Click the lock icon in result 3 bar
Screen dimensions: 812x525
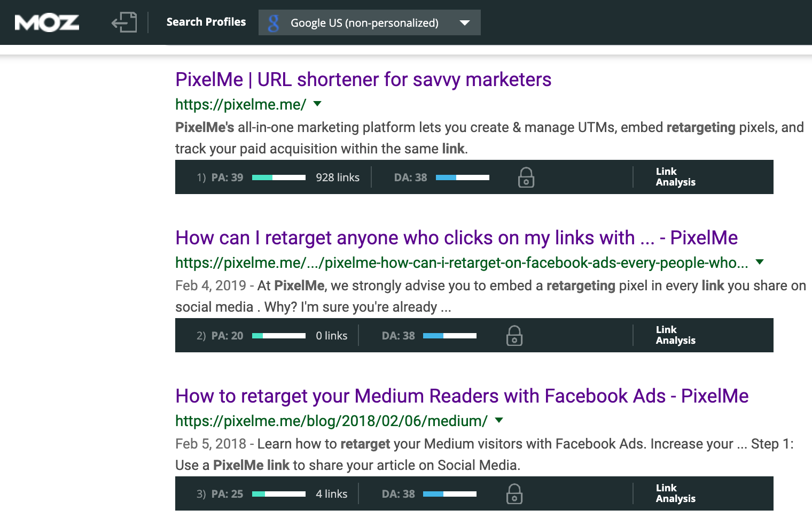pos(514,493)
